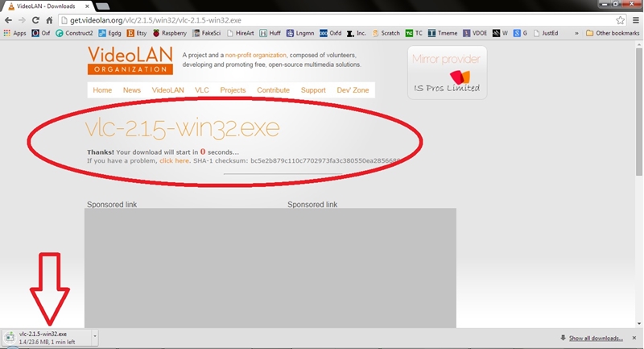Open the JustEd bookmark

(x=546, y=33)
